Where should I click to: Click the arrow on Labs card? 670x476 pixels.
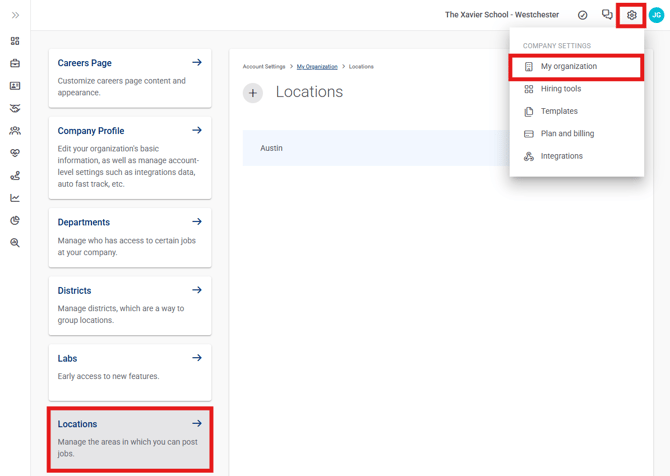[x=197, y=358]
